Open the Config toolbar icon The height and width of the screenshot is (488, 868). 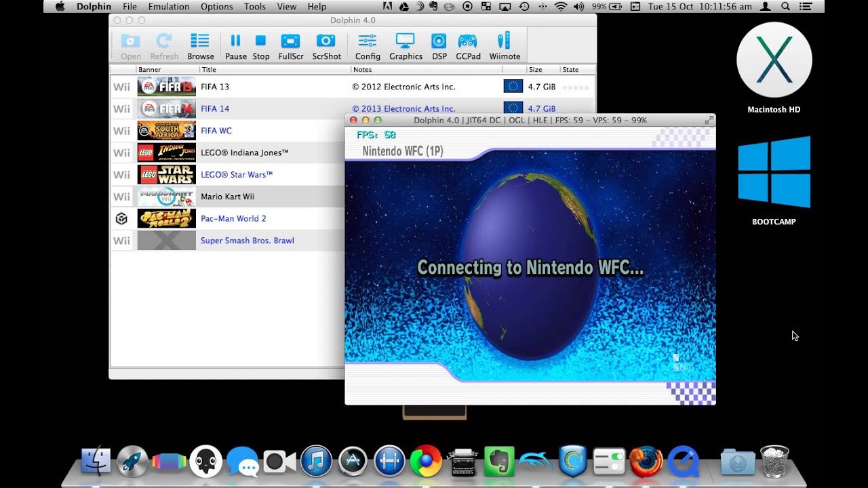pyautogui.click(x=368, y=46)
